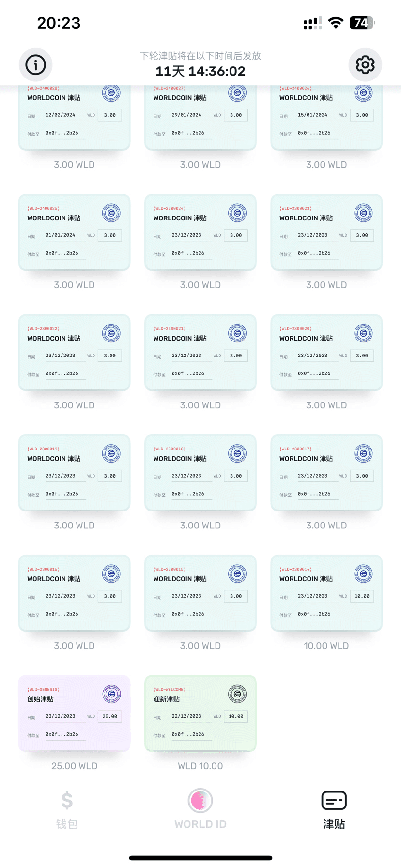Viewport: 401px width, 868px height.
Task: Open the grant card dated 12/02/2024
Action: [74, 117]
